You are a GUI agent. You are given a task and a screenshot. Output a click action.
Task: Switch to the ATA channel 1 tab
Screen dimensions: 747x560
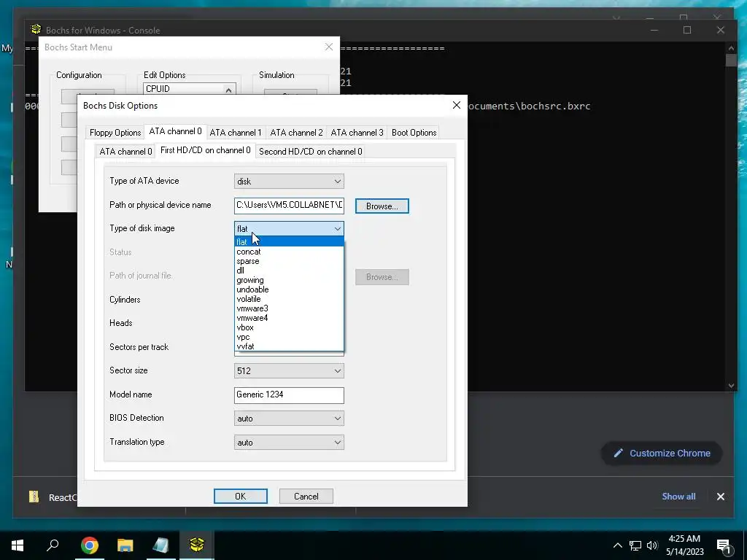(x=236, y=133)
